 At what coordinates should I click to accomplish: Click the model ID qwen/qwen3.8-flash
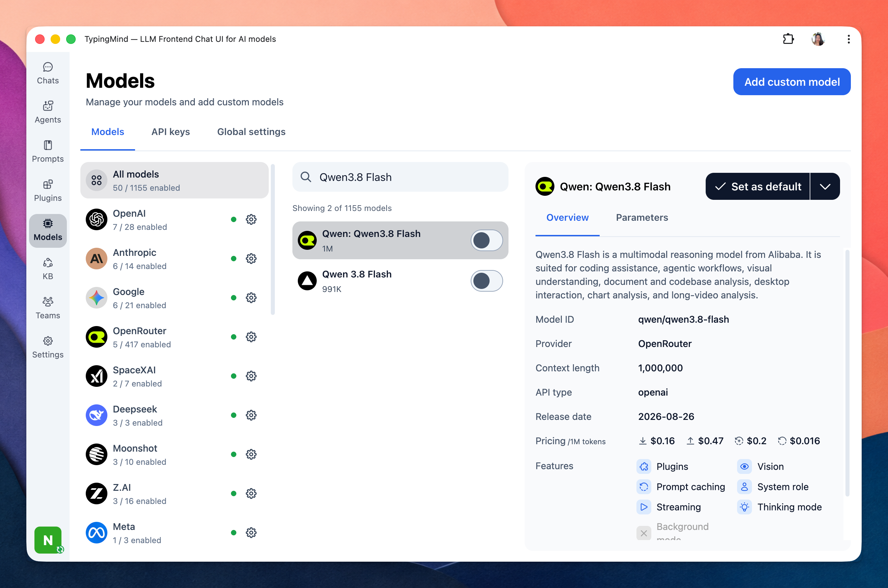(x=683, y=320)
